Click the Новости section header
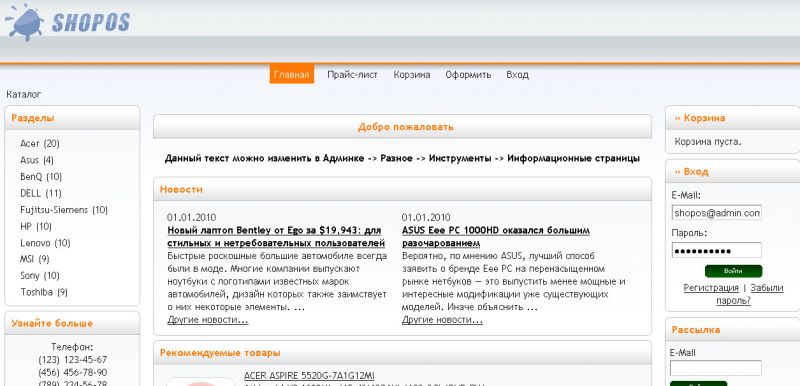This screenshot has height=386, width=800. coord(403,189)
